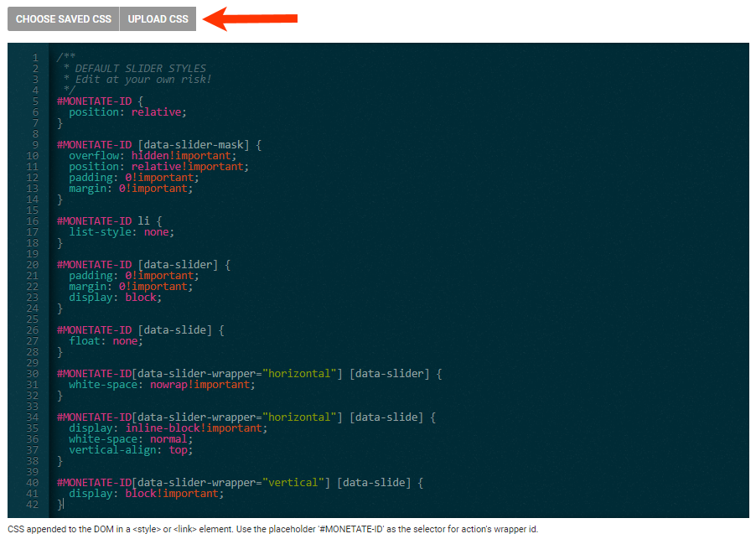Click the Upload CSS button

pyautogui.click(x=158, y=18)
